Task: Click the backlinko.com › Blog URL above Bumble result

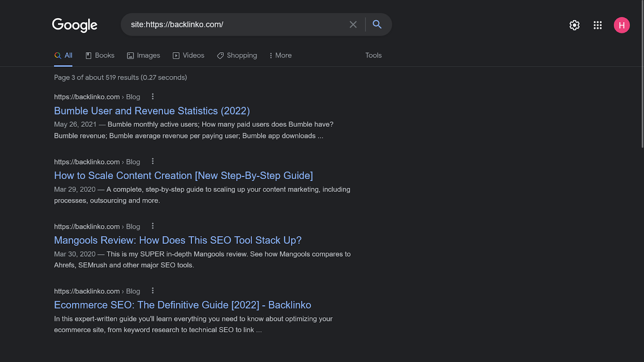Action: tap(97, 97)
